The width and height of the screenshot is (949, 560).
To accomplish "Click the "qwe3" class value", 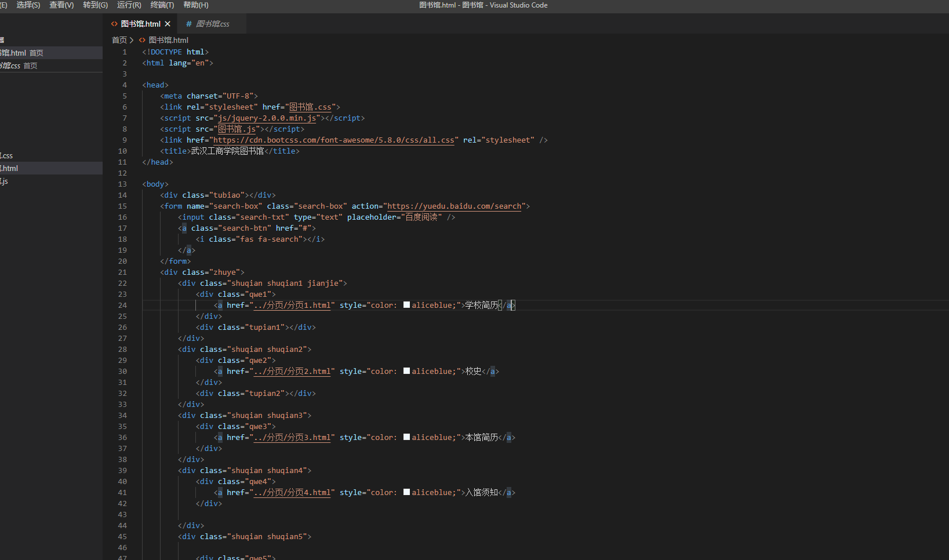I will coord(258,426).
